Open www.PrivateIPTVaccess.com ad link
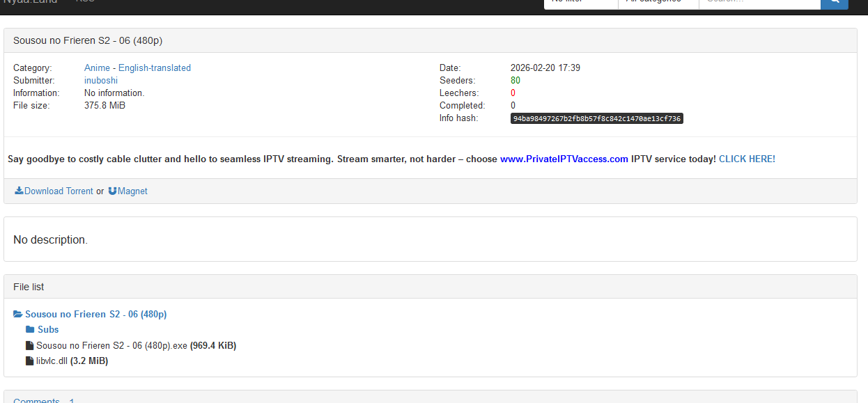This screenshot has width=868, height=403. 564,159
